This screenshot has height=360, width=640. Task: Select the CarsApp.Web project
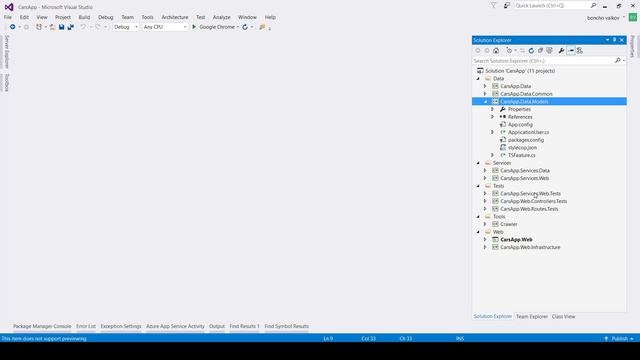(516, 240)
